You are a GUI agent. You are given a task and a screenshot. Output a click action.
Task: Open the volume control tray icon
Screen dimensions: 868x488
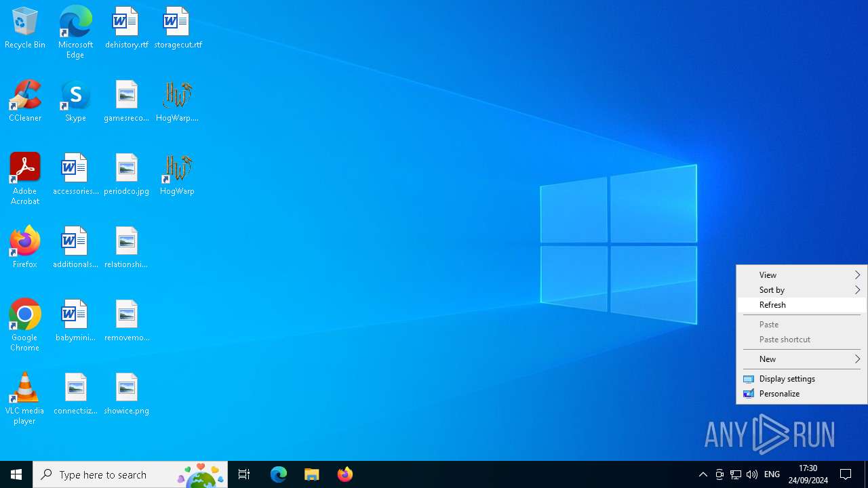point(752,474)
